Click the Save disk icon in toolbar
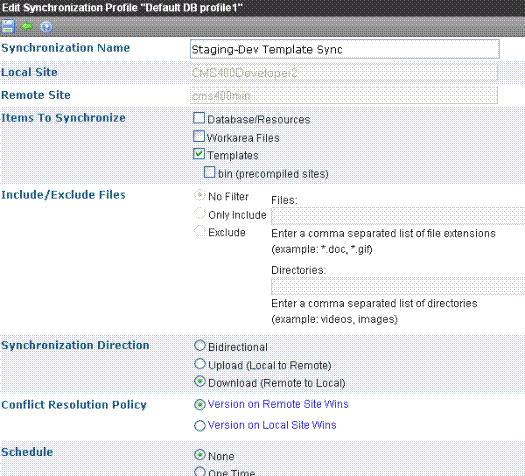Image resolution: width=525 pixels, height=476 pixels. pos(8,26)
